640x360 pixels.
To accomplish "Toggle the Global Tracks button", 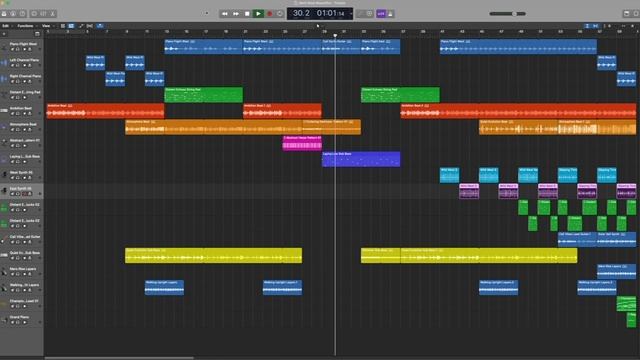I will pyautogui.click(x=37, y=34).
